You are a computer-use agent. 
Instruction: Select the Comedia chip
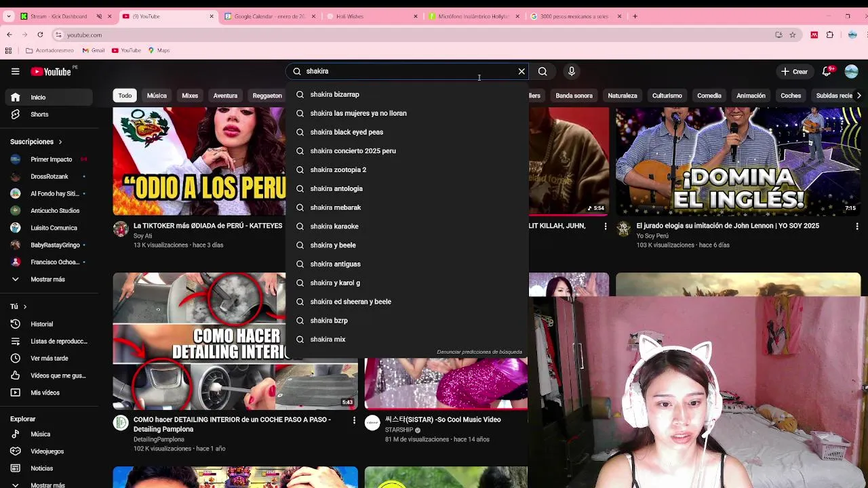709,96
